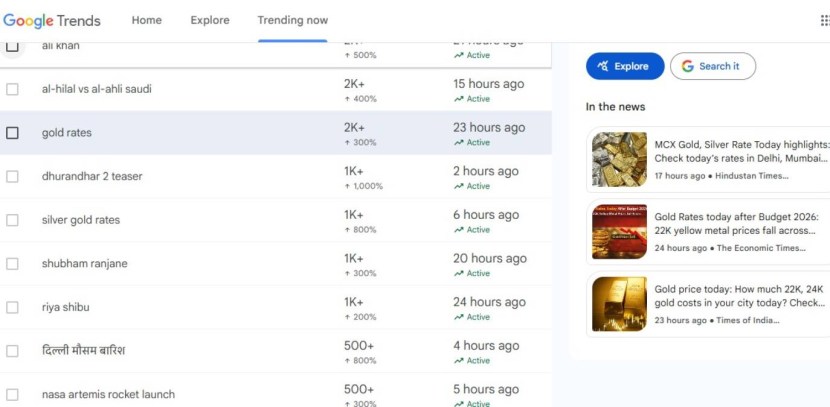This screenshot has width=830, height=407.
Task: Enable the nasa artemis rocket launch checkbox
Action: click(x=13, y=394)
